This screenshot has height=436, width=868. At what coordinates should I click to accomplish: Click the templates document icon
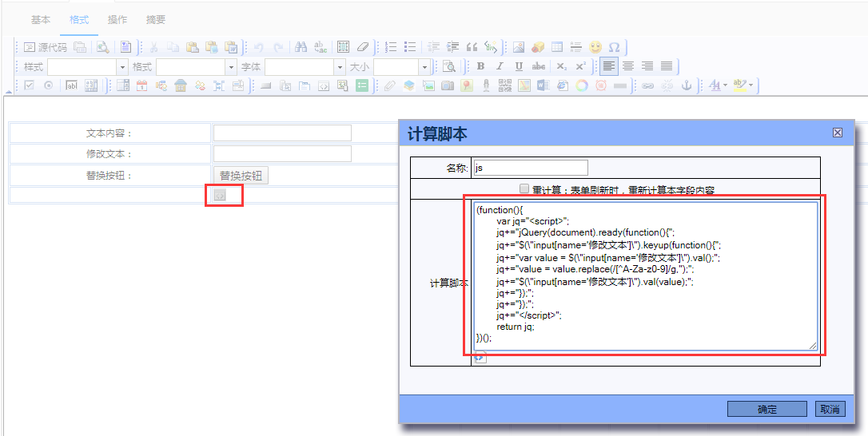125,47
